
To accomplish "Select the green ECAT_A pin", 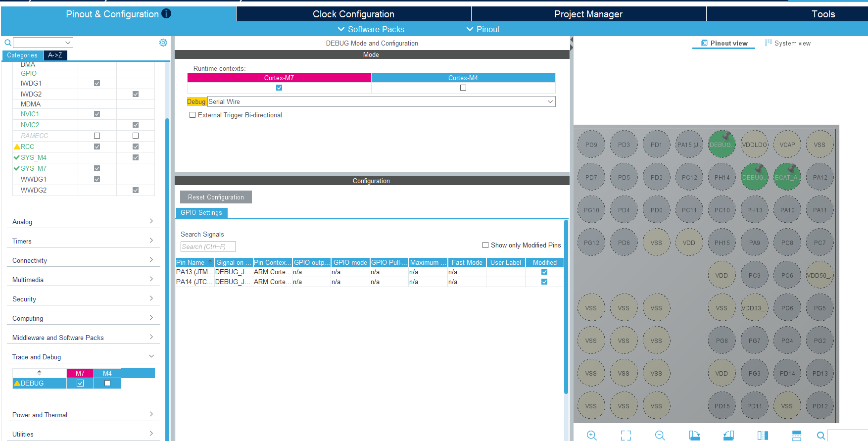I will [787, 177].
